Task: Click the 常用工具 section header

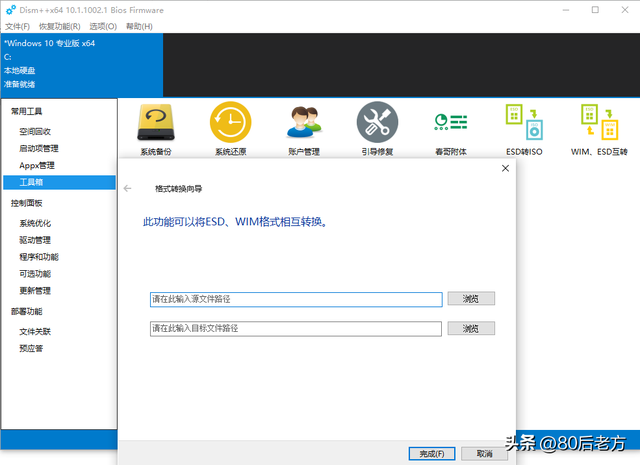Action: (x=27, y=111)
